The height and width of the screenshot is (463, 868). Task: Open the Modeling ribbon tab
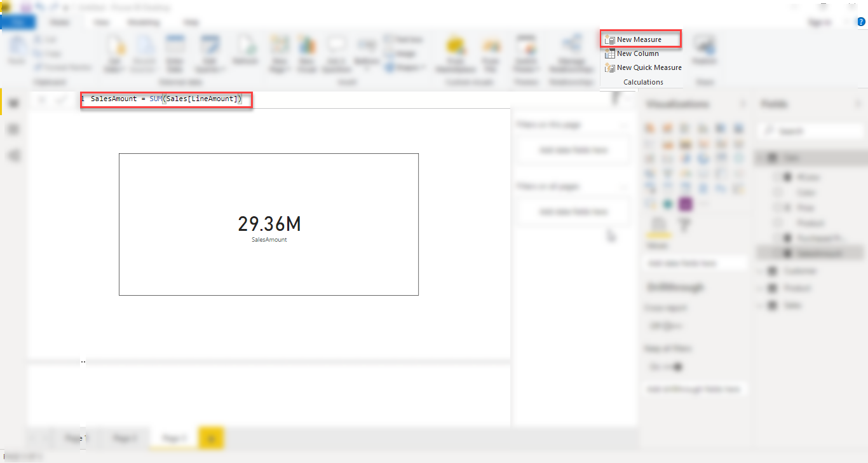coord(144,22)
